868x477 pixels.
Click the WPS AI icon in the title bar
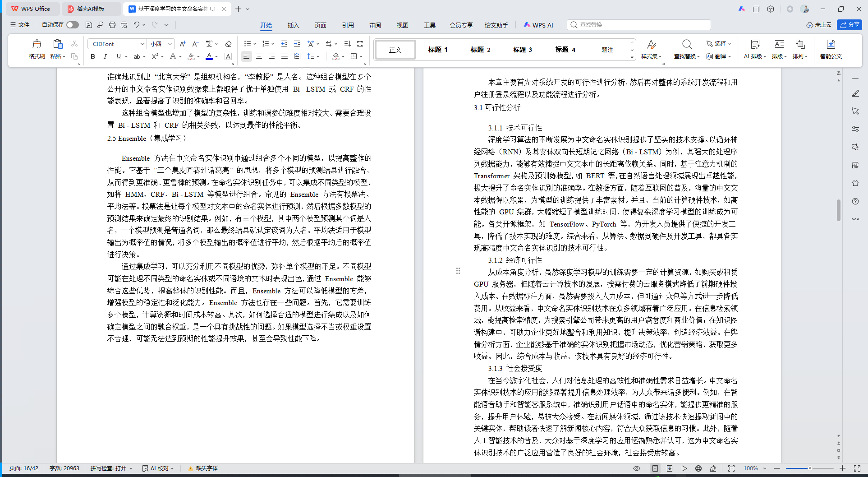(742, 9)
